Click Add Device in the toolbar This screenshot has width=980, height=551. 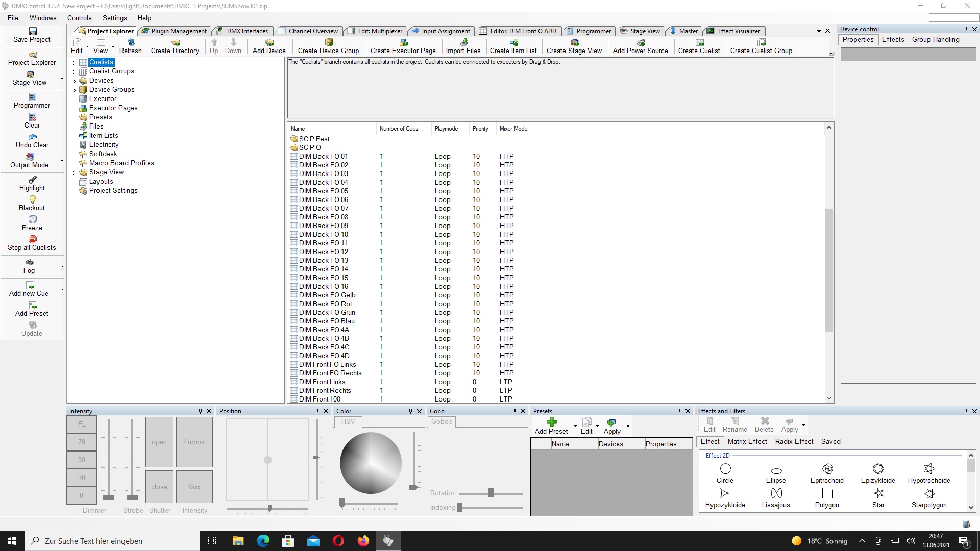tap(269, 46)
